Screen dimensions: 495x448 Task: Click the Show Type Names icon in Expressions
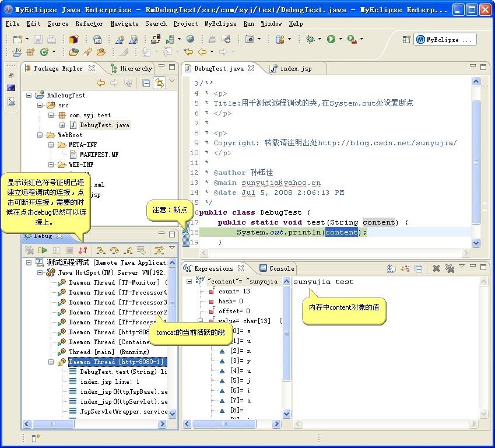coord(391,268)
